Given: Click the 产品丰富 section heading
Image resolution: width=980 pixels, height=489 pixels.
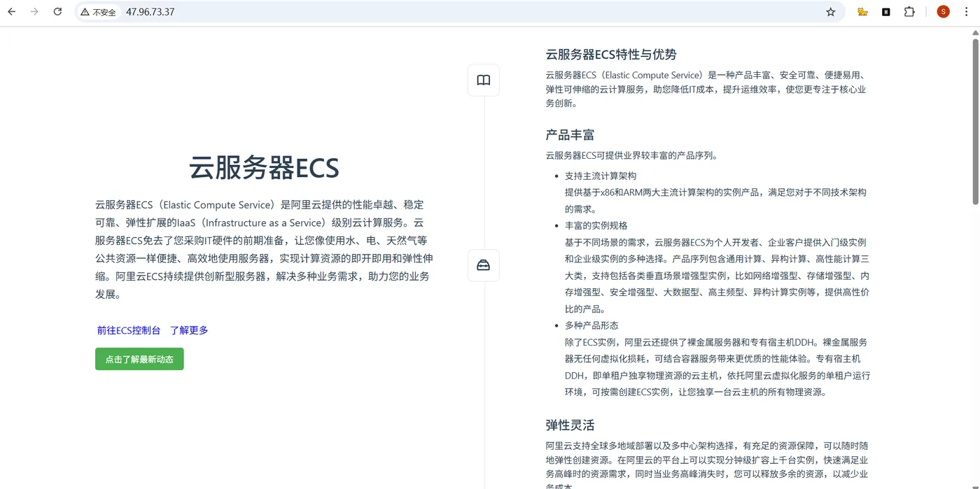Looking at the screenshot, I should tap(570, 135).
